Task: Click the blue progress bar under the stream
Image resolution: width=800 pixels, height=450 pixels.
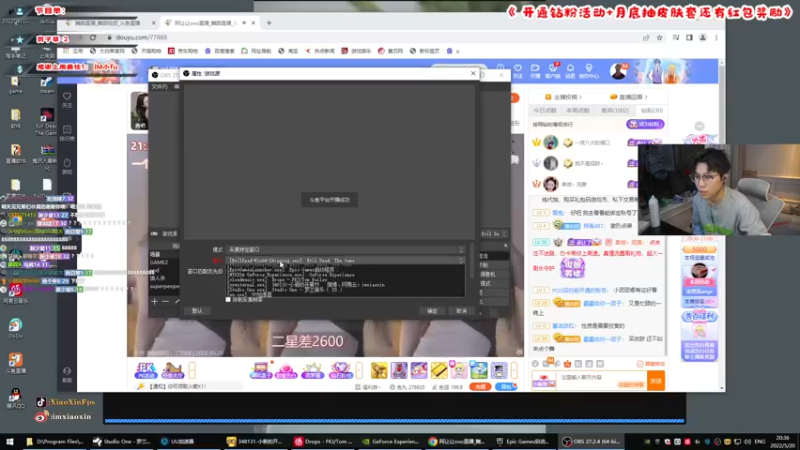Action: click(394, 421)
